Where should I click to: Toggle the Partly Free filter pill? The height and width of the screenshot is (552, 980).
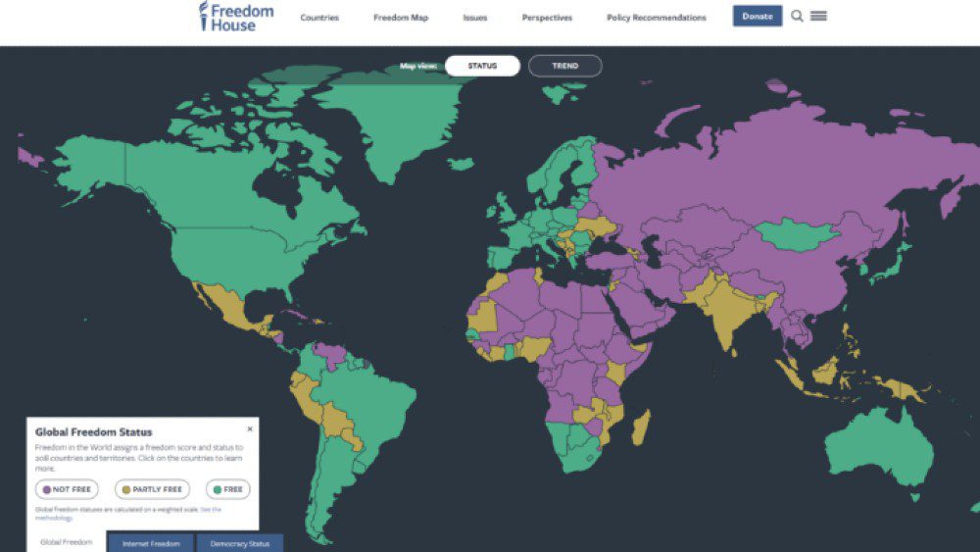tap(152, 489)
